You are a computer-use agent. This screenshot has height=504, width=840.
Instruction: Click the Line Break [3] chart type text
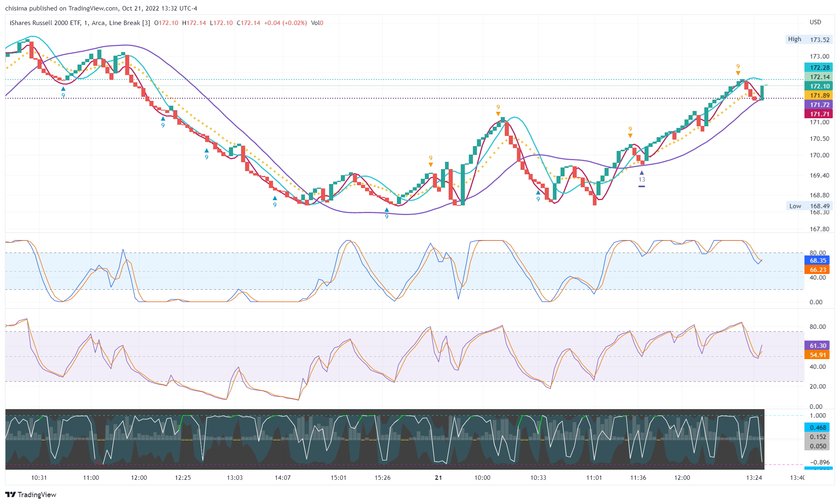coord(130,23)
